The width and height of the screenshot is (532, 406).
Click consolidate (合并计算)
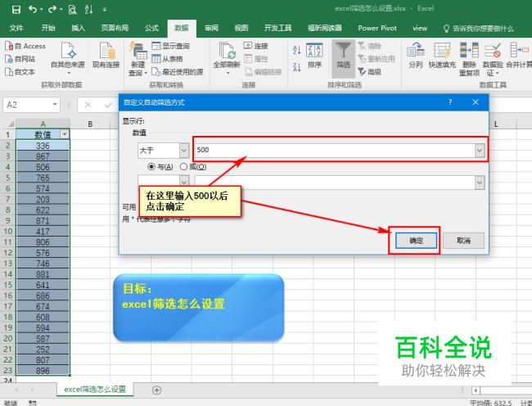519,56
